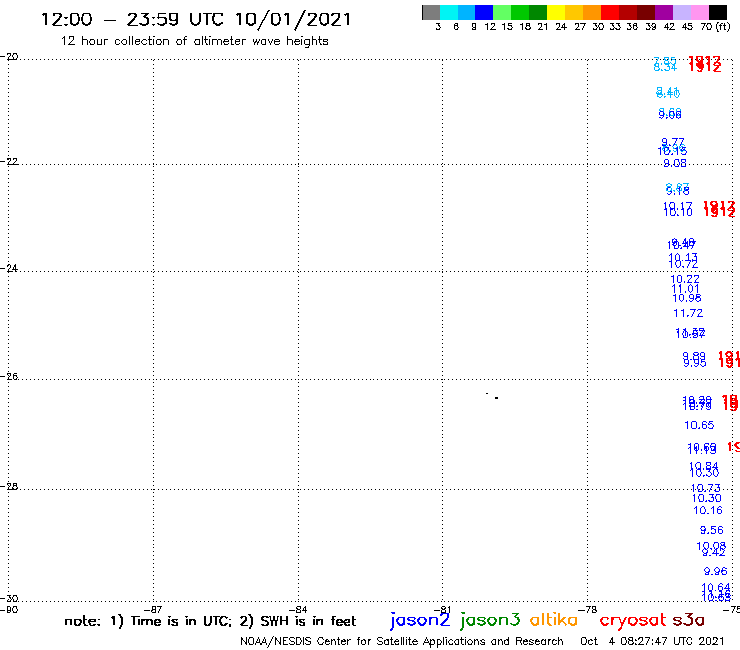Click the jason2 satellite label
Image resolution: width=740 pixels, height=650 pixels.
(420, 620)
